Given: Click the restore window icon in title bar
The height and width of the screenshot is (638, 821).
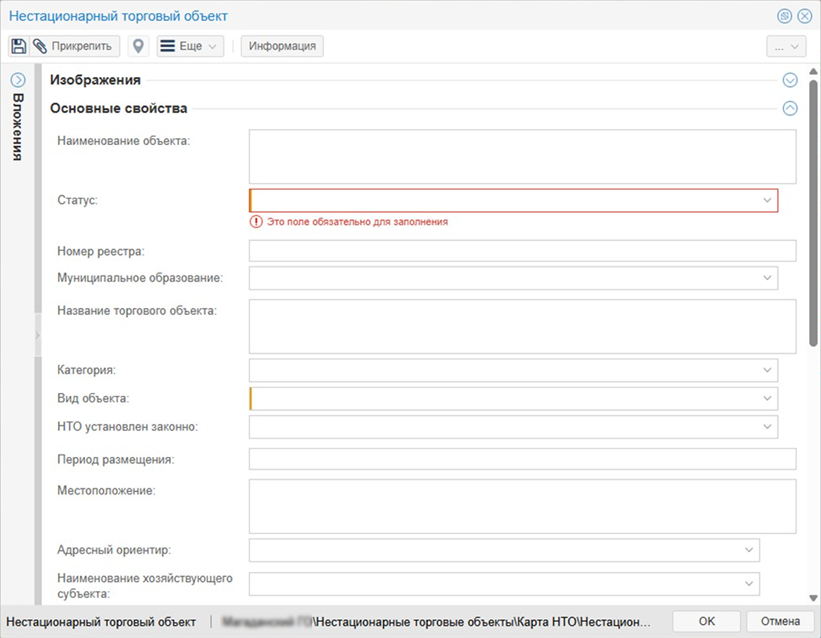Looking at the screenshot, I should click(784, 16).
